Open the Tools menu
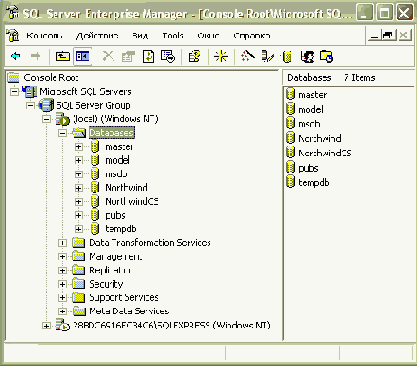This screenshot has height=366, width=417. tap(173, 35)
